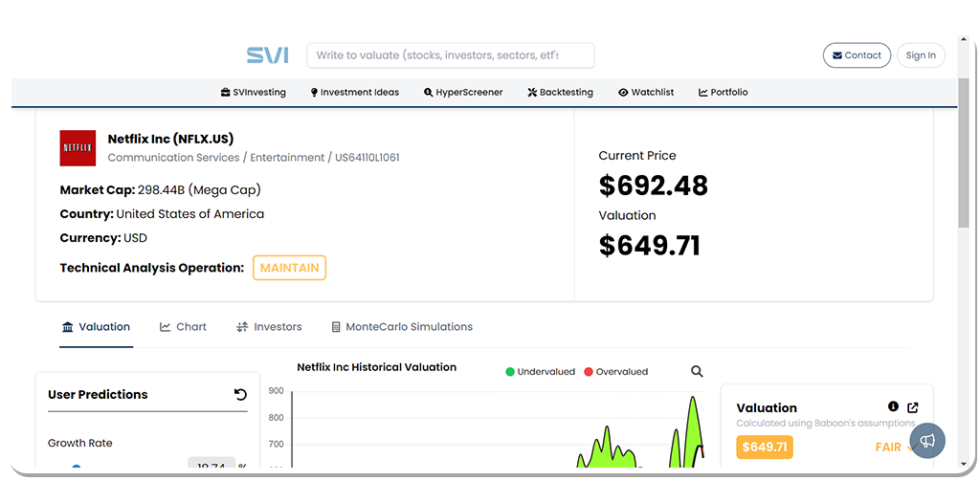Click the Market Cap 298.44B text
980x503 pixels.
[160, 190]
